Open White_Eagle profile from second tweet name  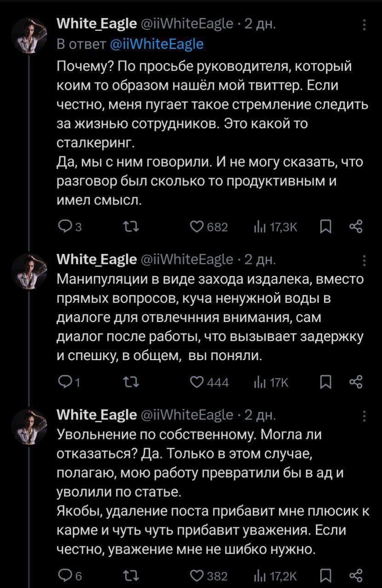[x=96, y=260]
